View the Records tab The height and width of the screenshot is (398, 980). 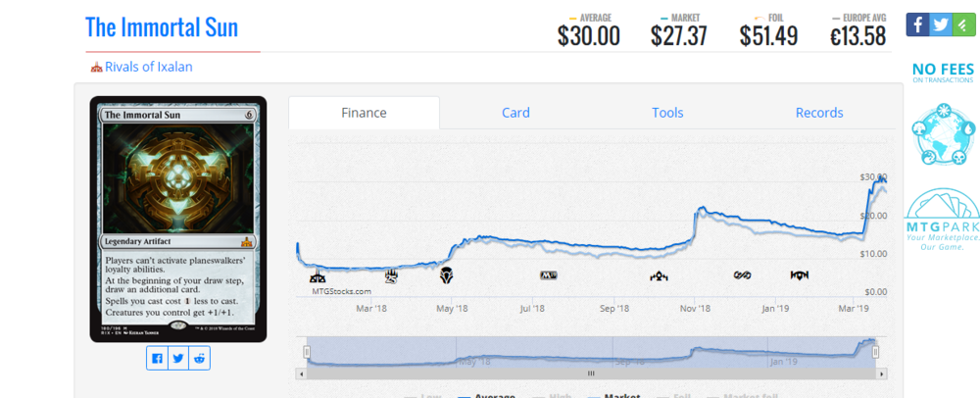(819, 113)
